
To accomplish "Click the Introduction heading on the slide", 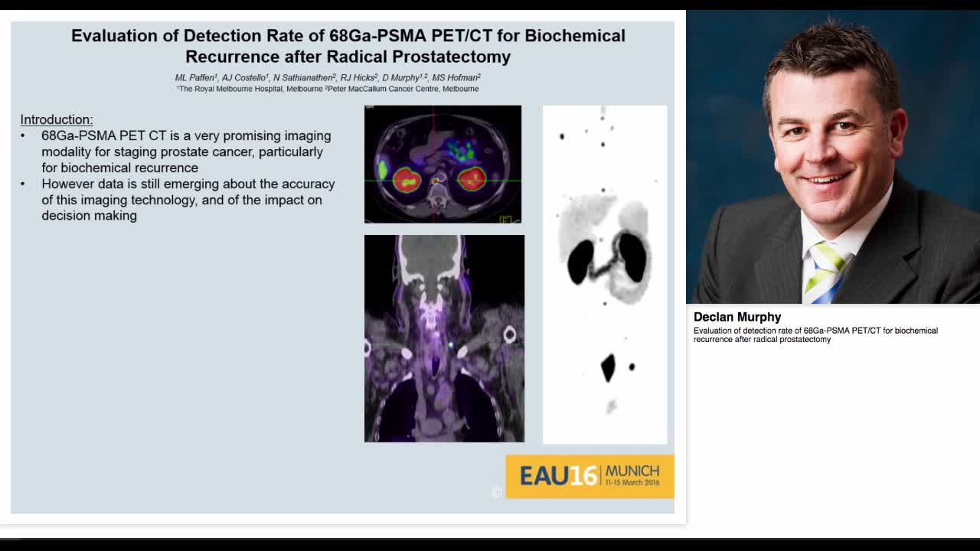I will tap(56, 119).
